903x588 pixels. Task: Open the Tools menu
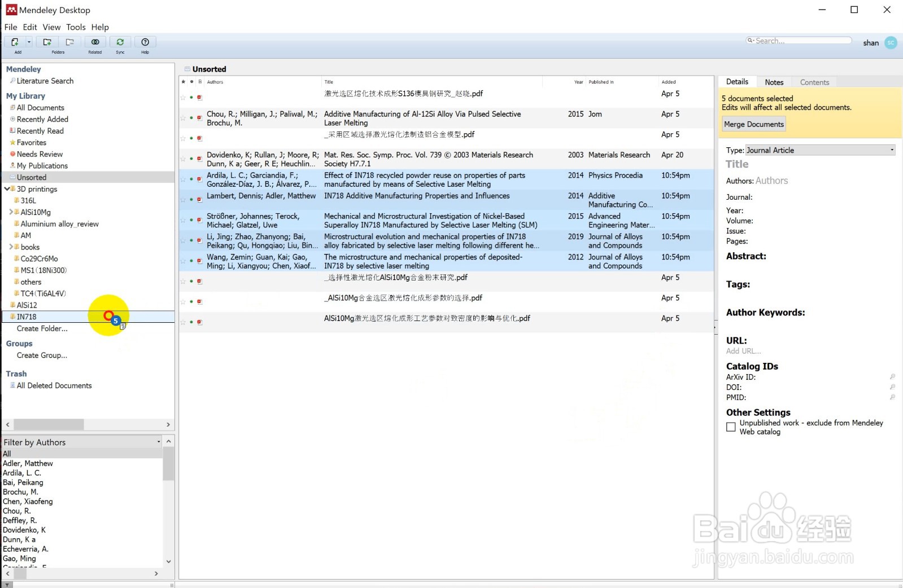pos(76,27)
